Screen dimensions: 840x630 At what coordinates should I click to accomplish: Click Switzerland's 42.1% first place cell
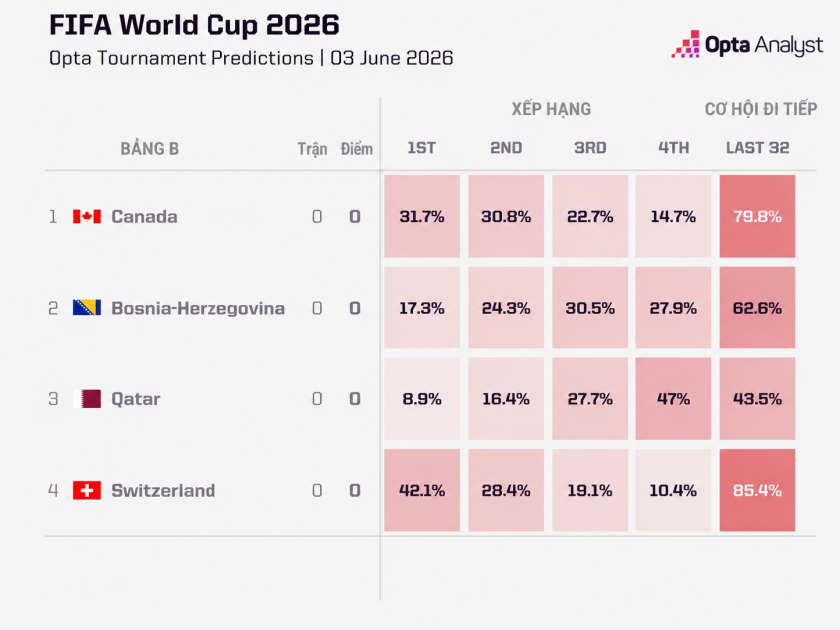pos(422,490)
